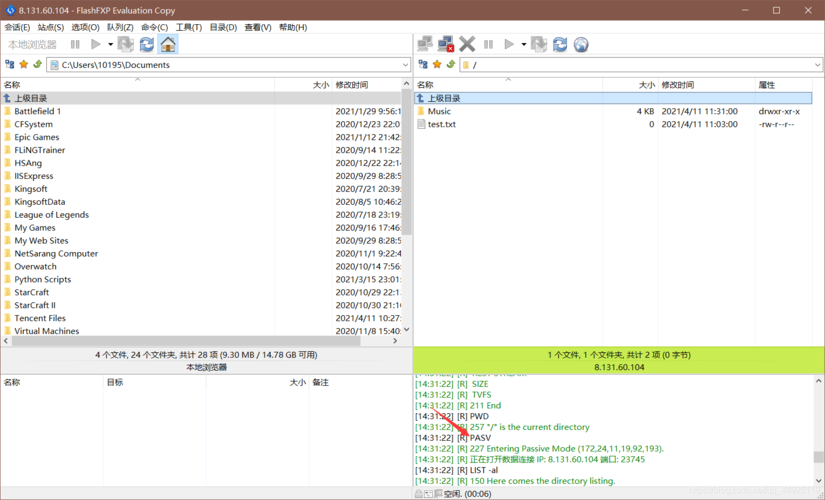Viewport: 825px width, 500px height.
Task: Open the 工具(T) menu
Action: [x=188, y=27]
